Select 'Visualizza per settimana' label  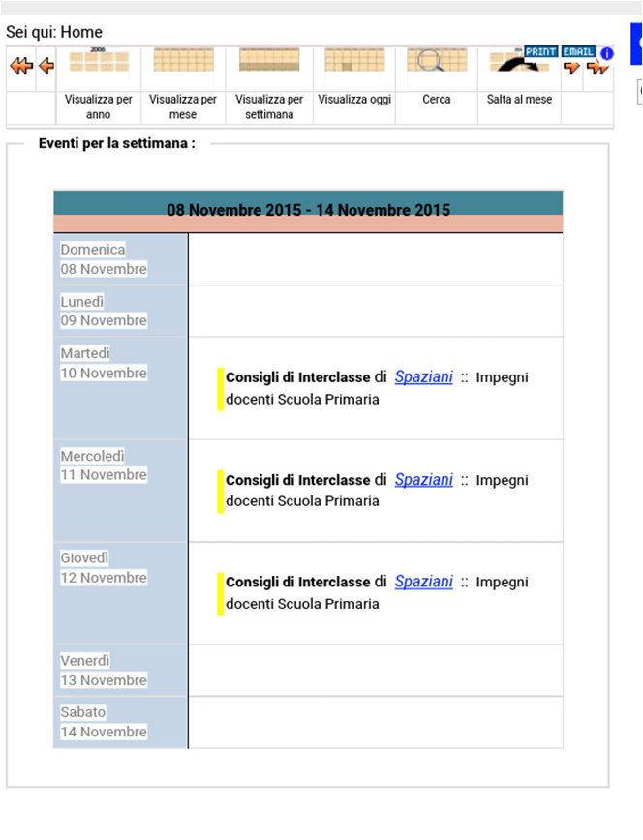[x=269, y=106]
